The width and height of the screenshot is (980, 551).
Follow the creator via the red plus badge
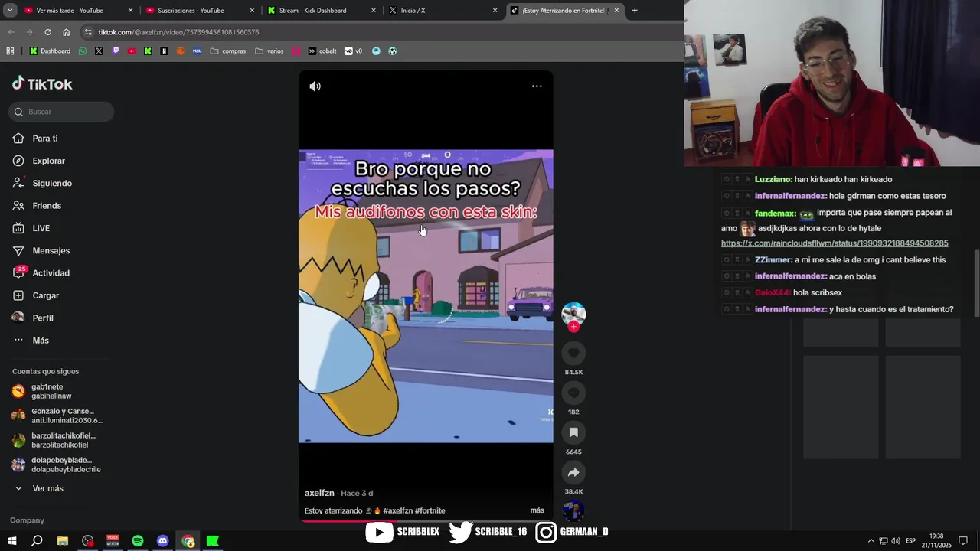click(573, 327)
